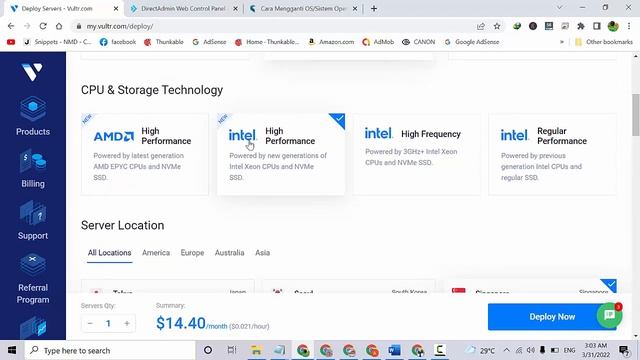
Task: Expand the hidden bookmarks overflow chevron
Action: 562,42
